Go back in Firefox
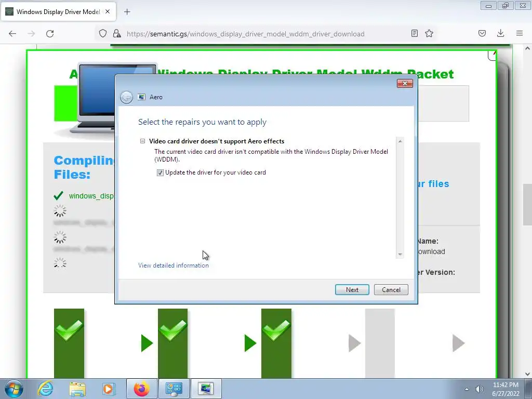Viewport: 532px width, 399px height. pyautogui.click(x=12, y=34)
